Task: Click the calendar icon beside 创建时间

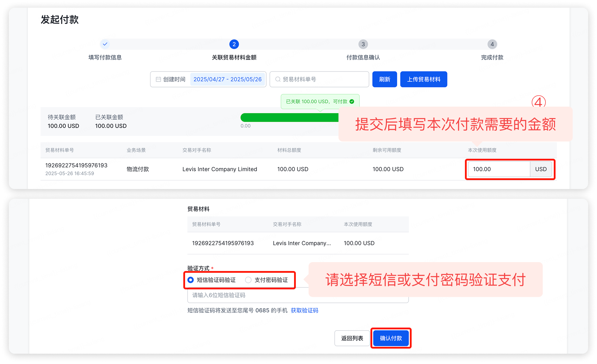Action: (158, 79)
